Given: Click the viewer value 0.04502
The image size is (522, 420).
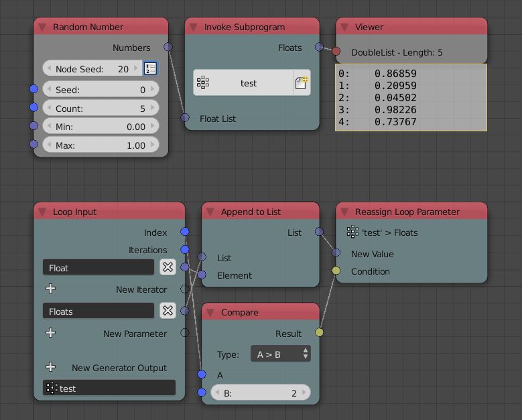Looking at the screenshot, I should (395, 98).
